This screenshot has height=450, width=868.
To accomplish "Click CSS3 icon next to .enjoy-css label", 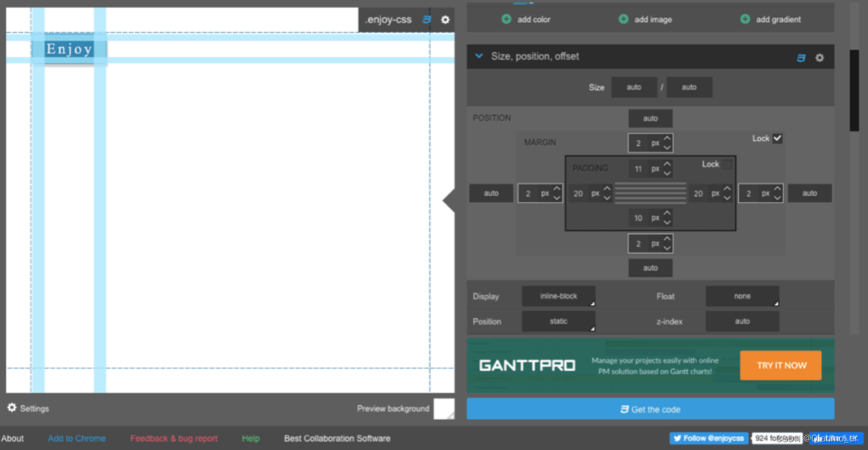I will point(427,20).
